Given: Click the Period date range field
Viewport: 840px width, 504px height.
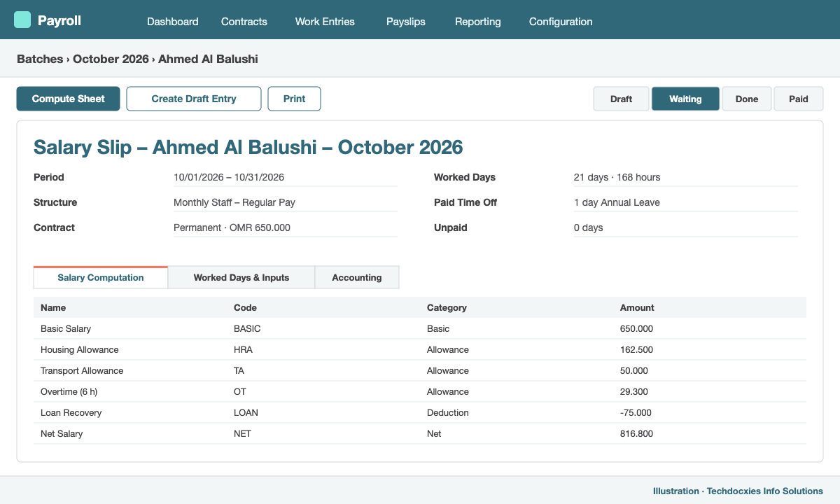Looking at the screenshot, I should (x=286, y=178).
